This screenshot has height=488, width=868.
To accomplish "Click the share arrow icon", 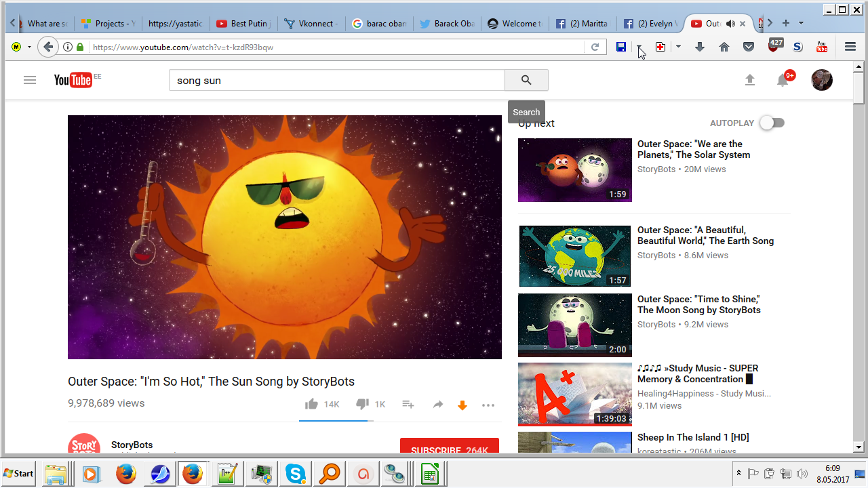I will (438, 405).
